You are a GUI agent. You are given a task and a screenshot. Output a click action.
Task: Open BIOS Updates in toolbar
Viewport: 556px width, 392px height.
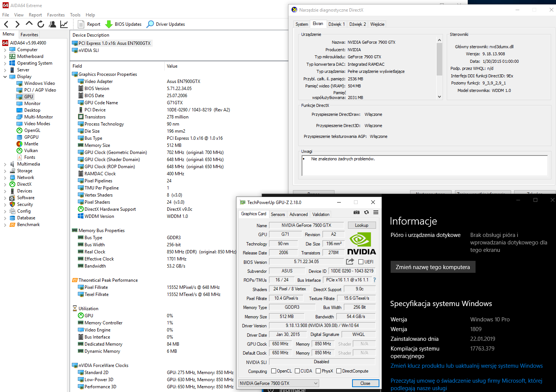[x=123, y=24]
